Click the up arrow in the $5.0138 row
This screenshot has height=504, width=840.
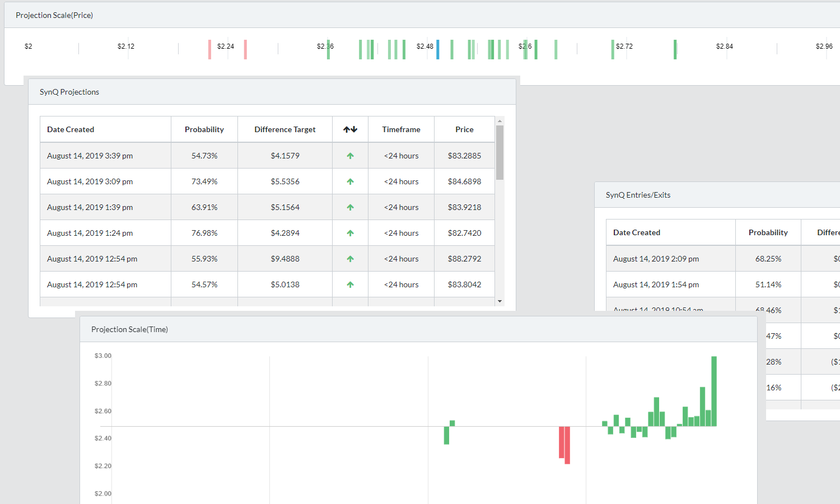[350, 284]
